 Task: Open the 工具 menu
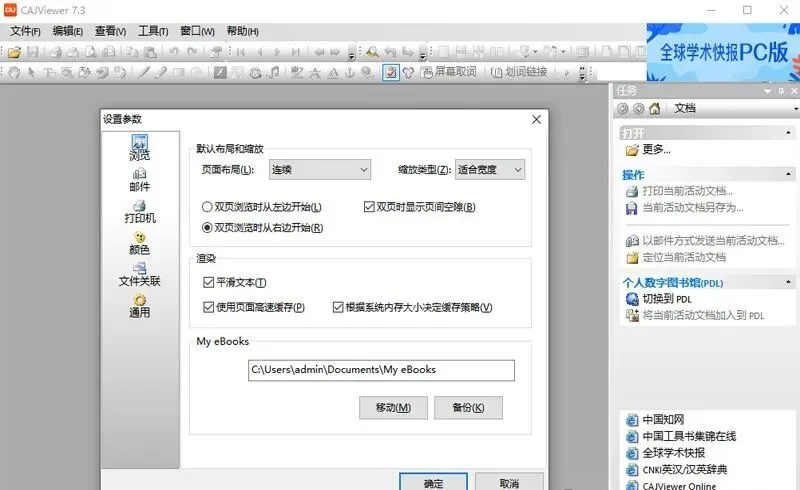point(153,32)
